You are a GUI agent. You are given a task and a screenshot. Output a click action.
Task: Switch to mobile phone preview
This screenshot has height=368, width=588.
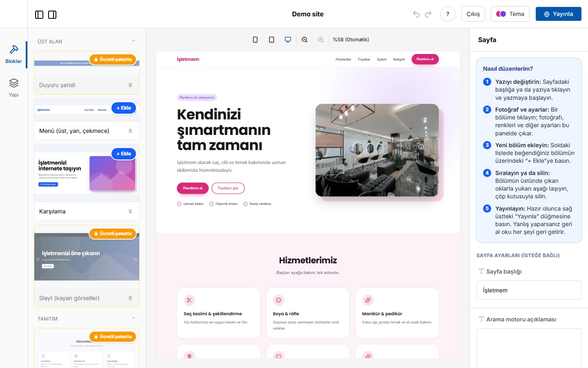255,40
